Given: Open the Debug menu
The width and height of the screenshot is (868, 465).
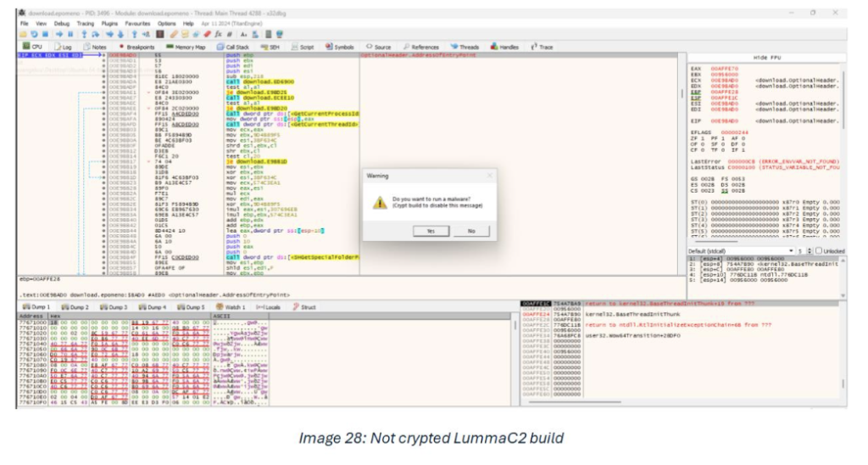Looking at the screenshot, I should 61,23.
